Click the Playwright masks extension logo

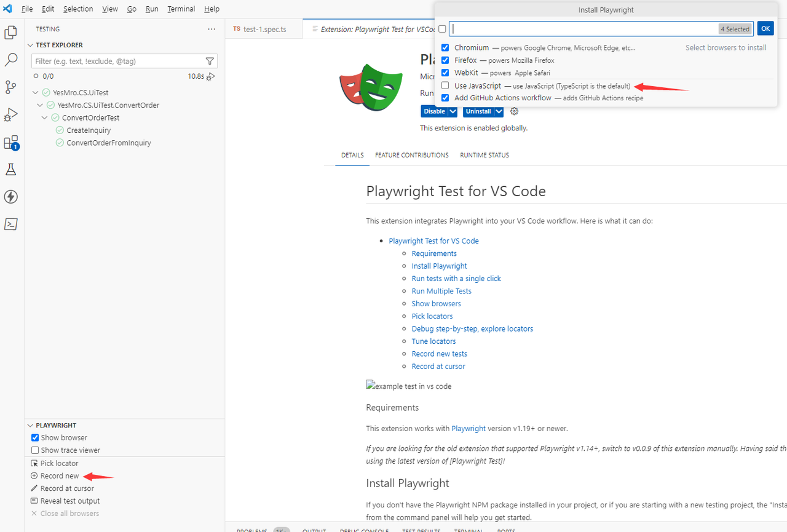(x=371, y=88)
